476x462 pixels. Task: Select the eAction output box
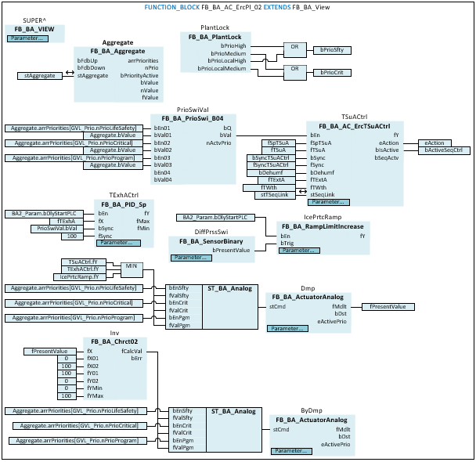tap(435, 143)
